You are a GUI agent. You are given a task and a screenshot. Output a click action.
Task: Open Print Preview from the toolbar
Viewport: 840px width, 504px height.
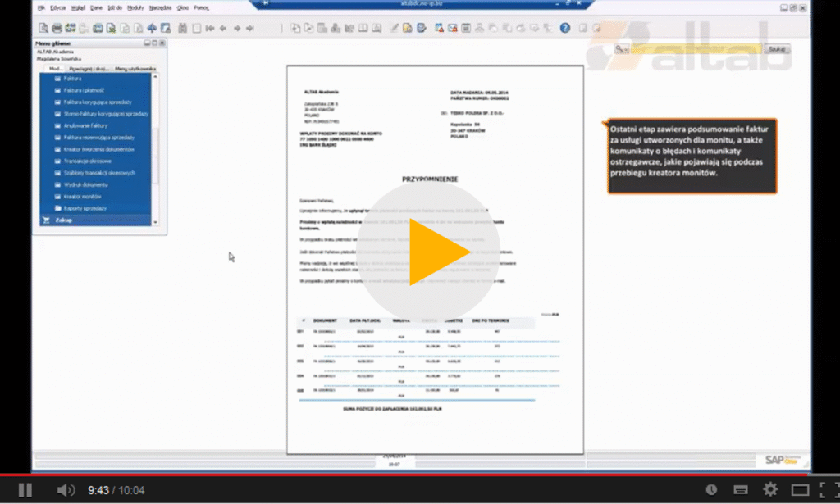[42, 27]
